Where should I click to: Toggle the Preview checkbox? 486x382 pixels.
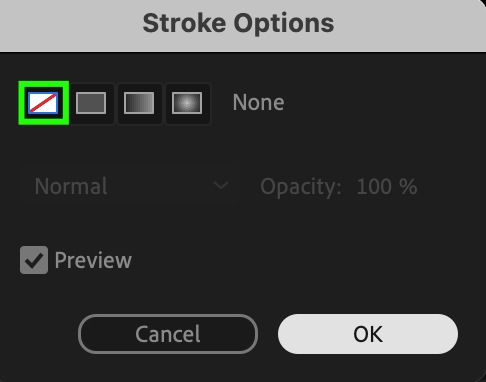(34, 260)
